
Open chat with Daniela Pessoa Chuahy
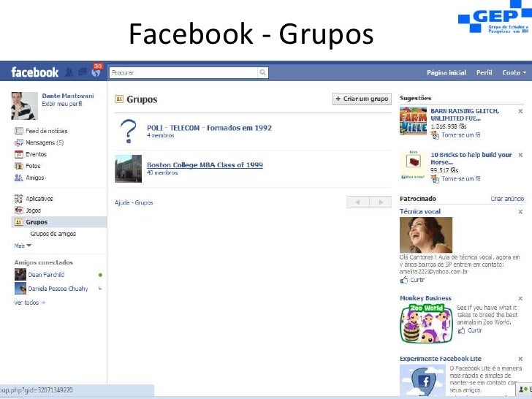coord(58,289)
